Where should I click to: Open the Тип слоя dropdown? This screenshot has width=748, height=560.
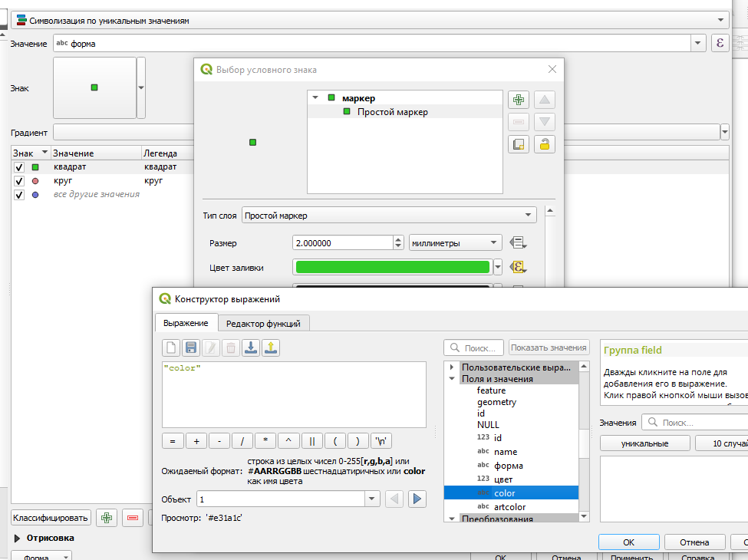389,216
